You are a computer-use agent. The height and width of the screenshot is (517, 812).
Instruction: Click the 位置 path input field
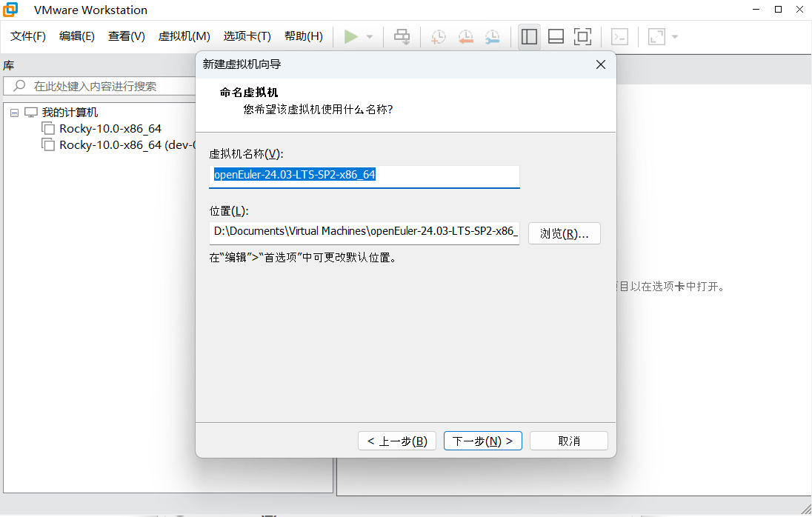click(x=364, y=233)
